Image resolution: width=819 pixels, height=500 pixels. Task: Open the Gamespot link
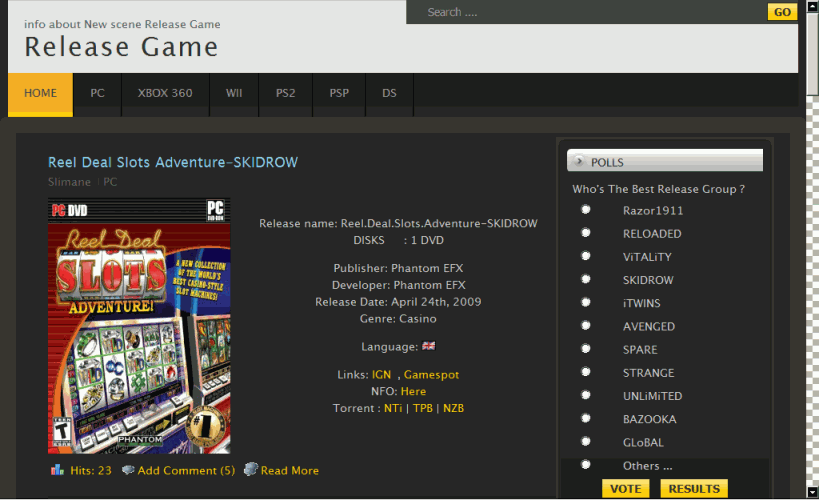(431, 375)
